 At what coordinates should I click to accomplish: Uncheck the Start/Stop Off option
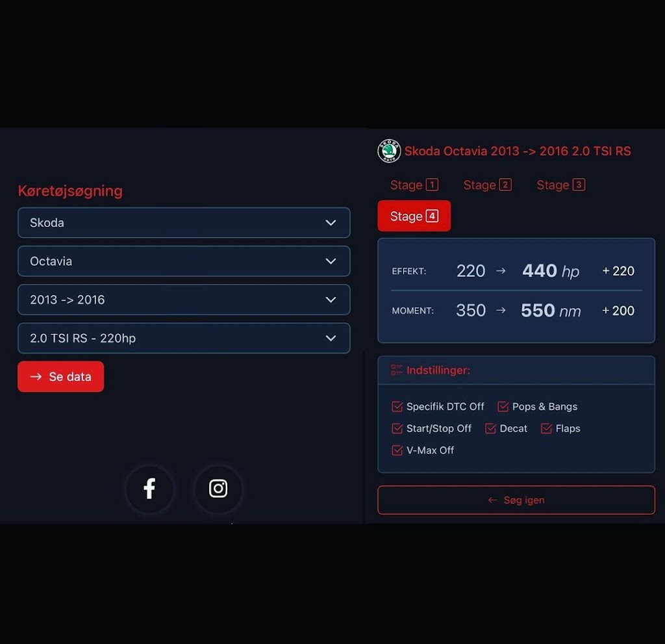tap(397, 428)
